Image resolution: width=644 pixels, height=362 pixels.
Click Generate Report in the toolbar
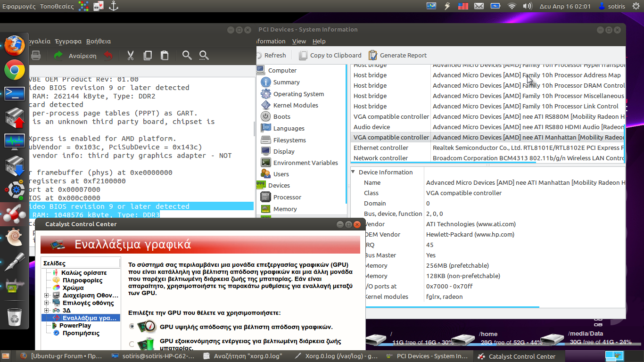(397, 55)
